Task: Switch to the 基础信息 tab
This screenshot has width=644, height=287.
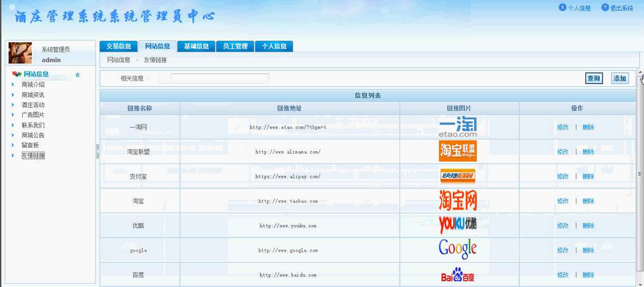Action: coord(197,46)
